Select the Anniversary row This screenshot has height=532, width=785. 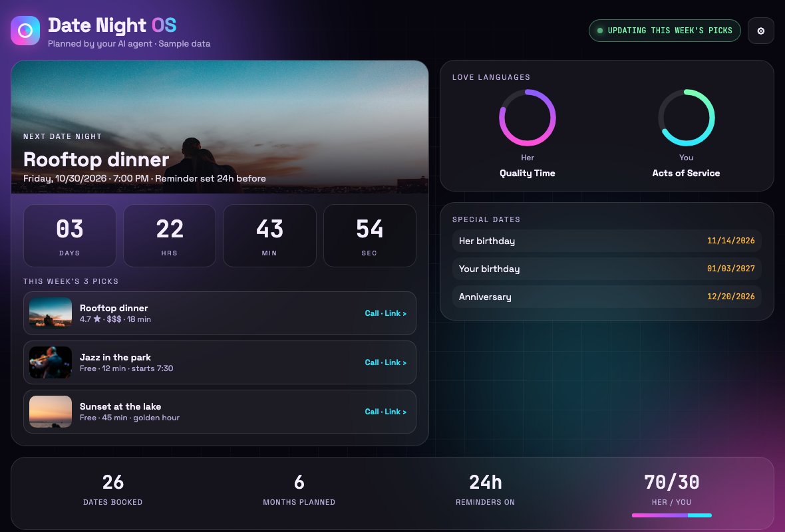[x=606, y=297]
